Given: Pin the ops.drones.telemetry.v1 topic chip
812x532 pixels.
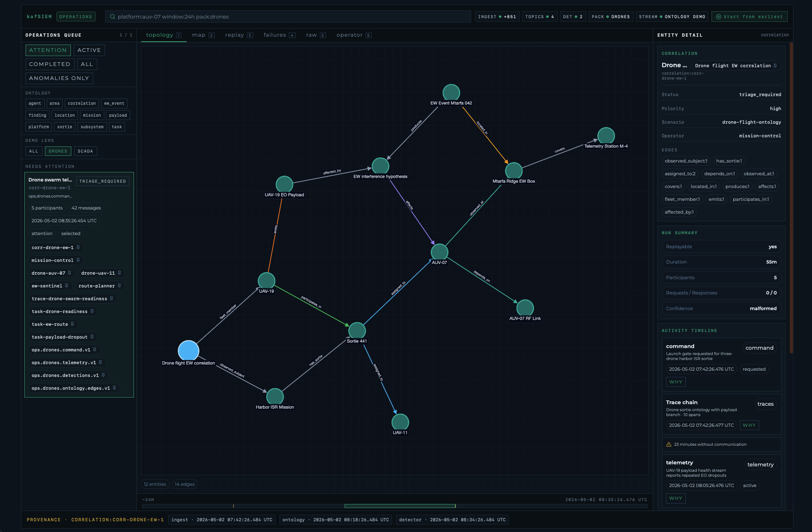Looking at the screenshot, I should (101, 363).
